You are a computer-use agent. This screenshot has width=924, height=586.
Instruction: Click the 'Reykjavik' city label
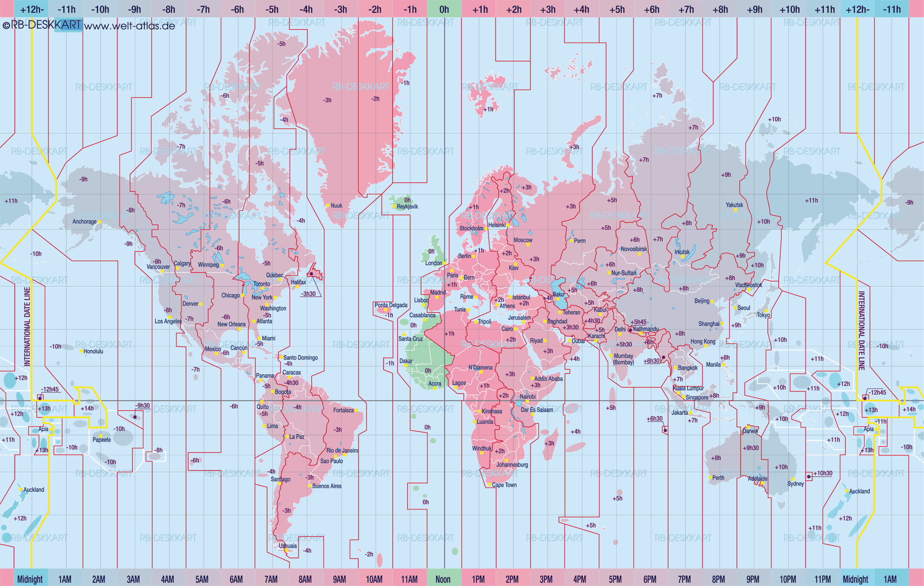pos(407,207)
